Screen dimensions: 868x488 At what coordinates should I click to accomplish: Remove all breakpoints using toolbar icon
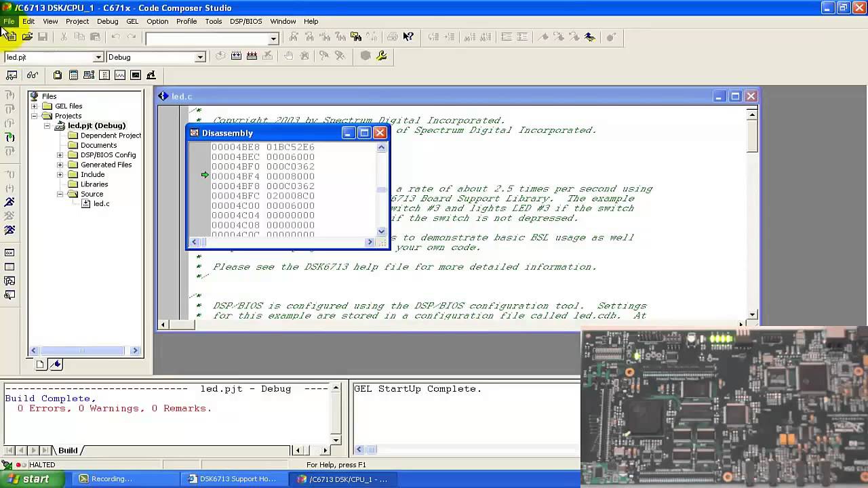(305, 57)
